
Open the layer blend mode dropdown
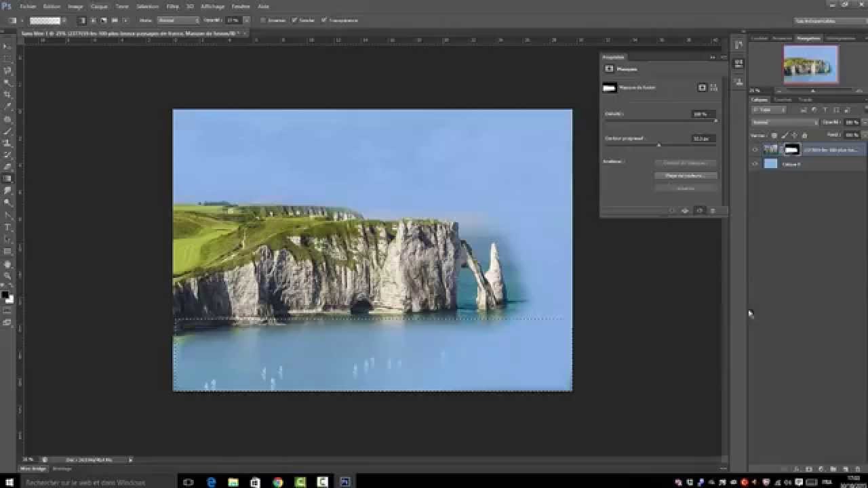pos(785,123)
